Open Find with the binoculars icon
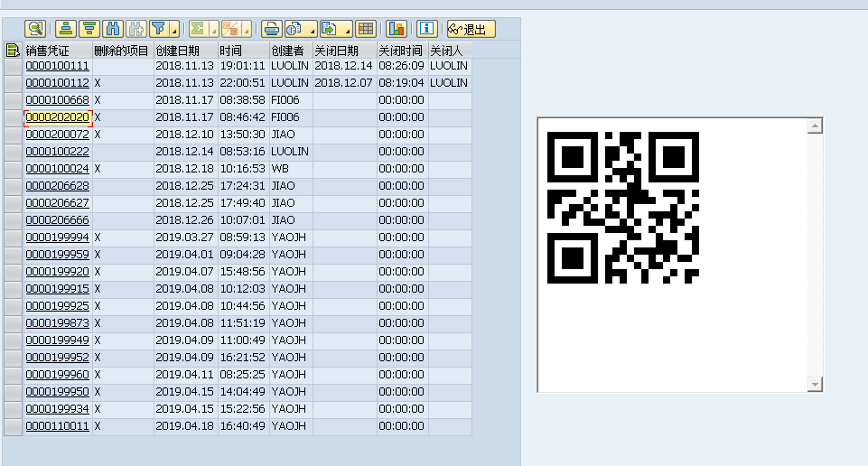Viewport: 868px width, 466px height. [x=113, y=29]
